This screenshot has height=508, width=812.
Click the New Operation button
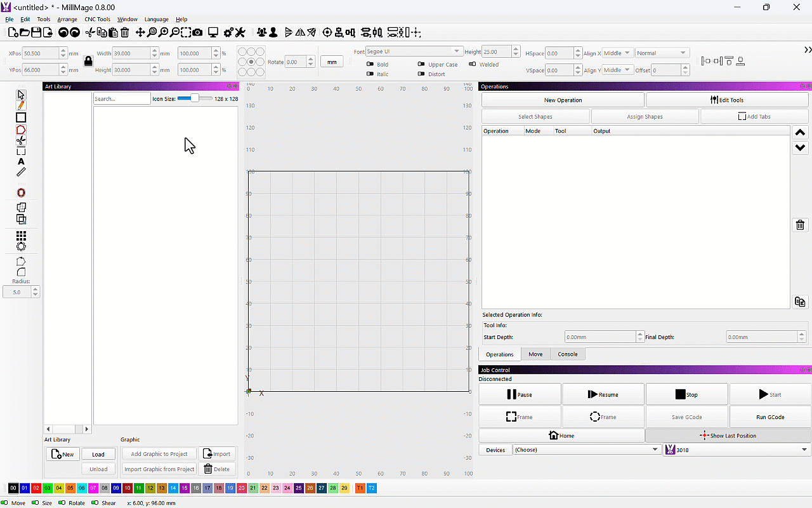click(x=563, y=100)
